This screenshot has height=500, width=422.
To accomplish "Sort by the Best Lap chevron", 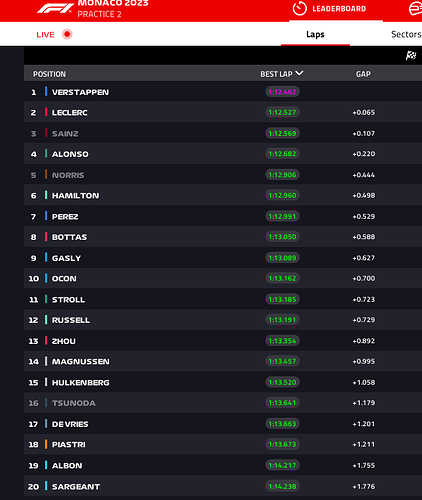I will 299,73.
